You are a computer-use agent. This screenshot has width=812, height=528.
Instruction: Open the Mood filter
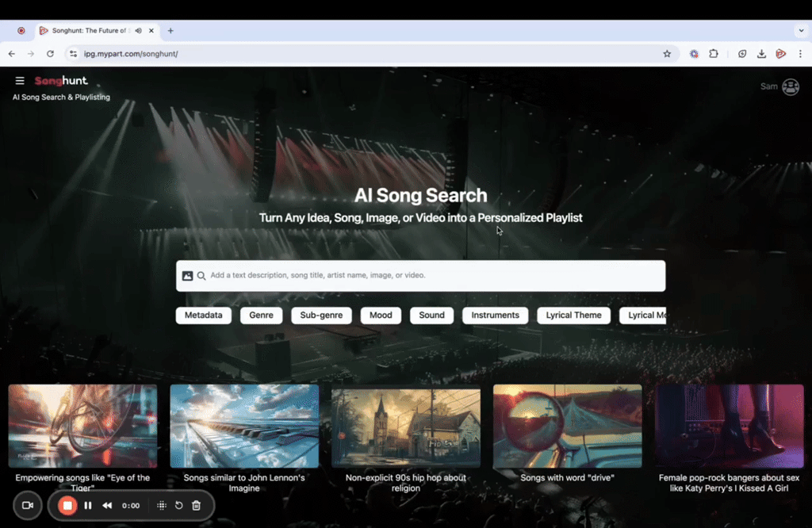point(381,315)
